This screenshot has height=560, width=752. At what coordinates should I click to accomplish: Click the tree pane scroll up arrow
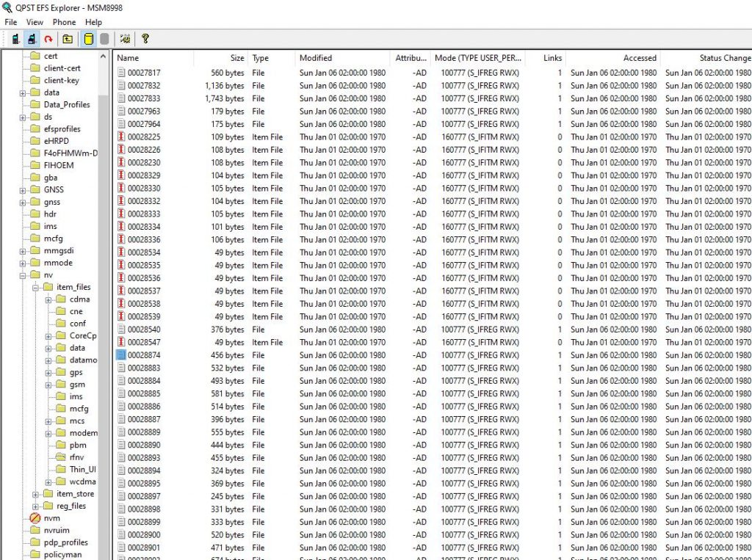pyautogui.click(x=103, y=57)
